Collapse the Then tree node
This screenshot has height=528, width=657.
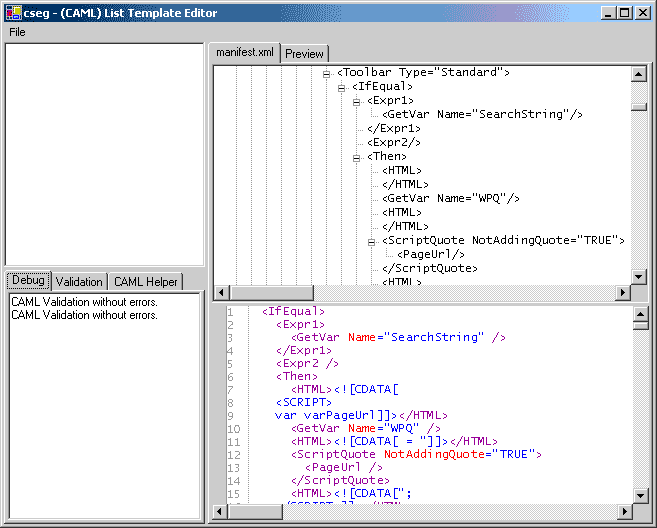(356, 158)
